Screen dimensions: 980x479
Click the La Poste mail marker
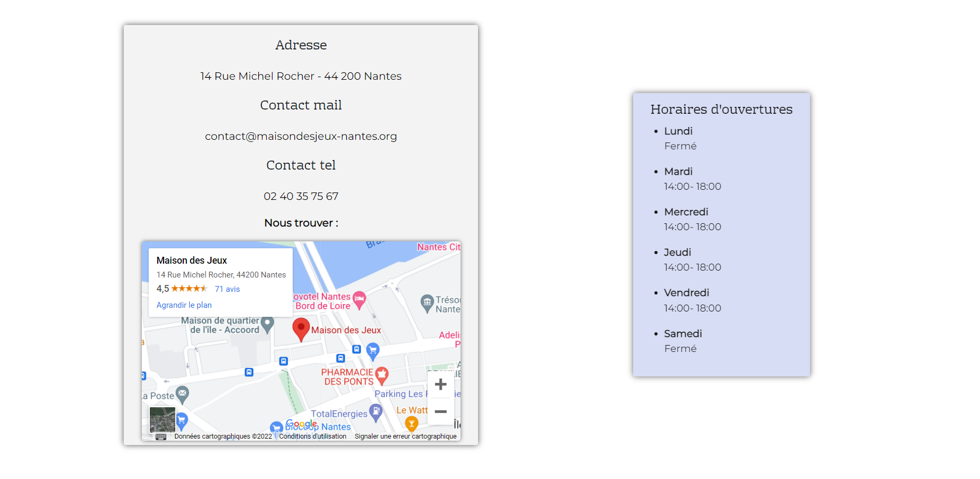pos(182,394)
